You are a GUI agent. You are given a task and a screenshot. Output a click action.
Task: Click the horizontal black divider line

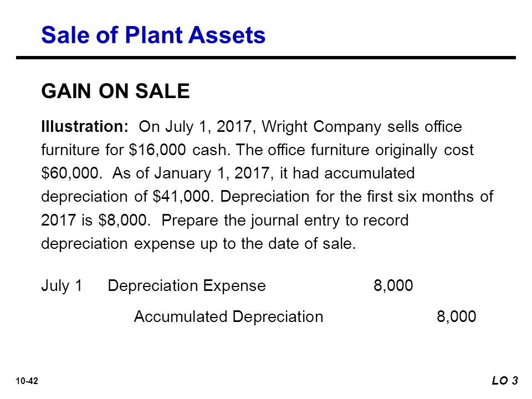266,58
